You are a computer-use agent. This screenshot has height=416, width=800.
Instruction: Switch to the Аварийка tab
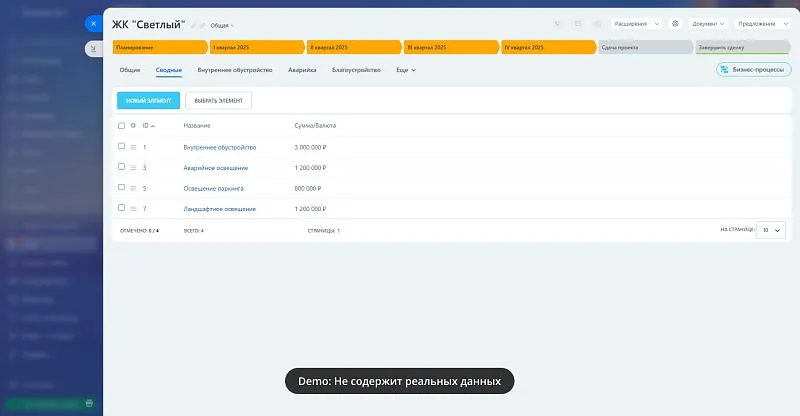302,70
